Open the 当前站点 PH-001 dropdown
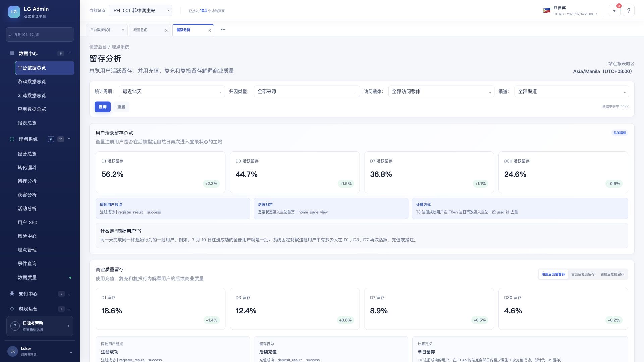644x362 pixels. click(x=140, y=11)
